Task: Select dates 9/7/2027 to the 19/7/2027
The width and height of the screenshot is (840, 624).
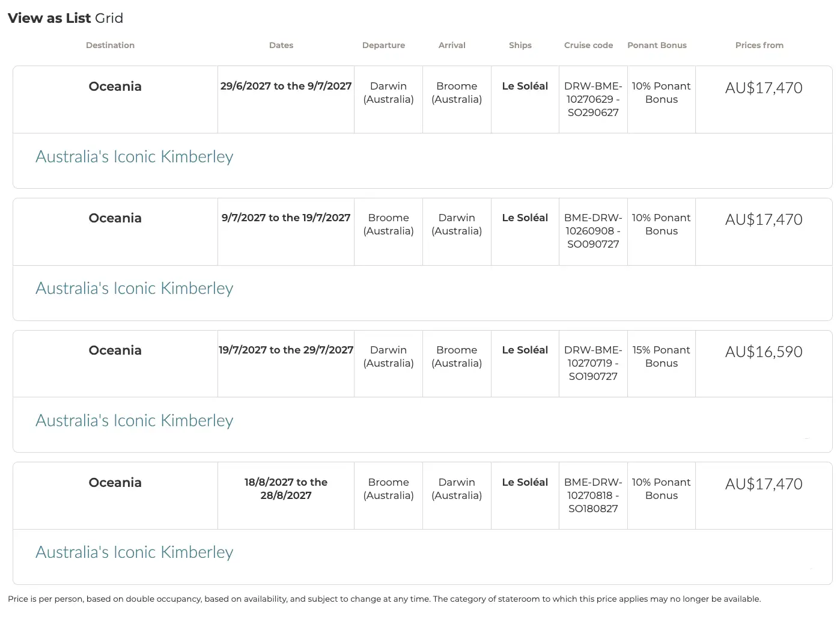Action: point(286,218)
